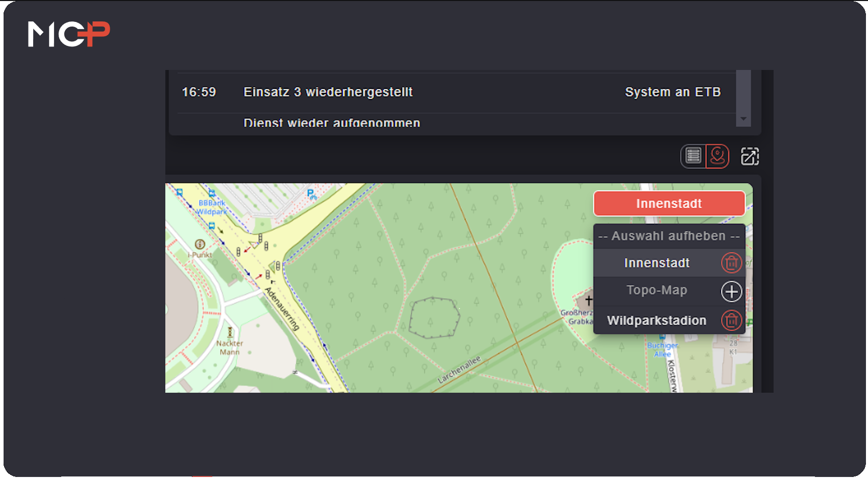
Task: Delete the Innenstadt map entry
Action: pyautogui.click(x=731, y=263)
